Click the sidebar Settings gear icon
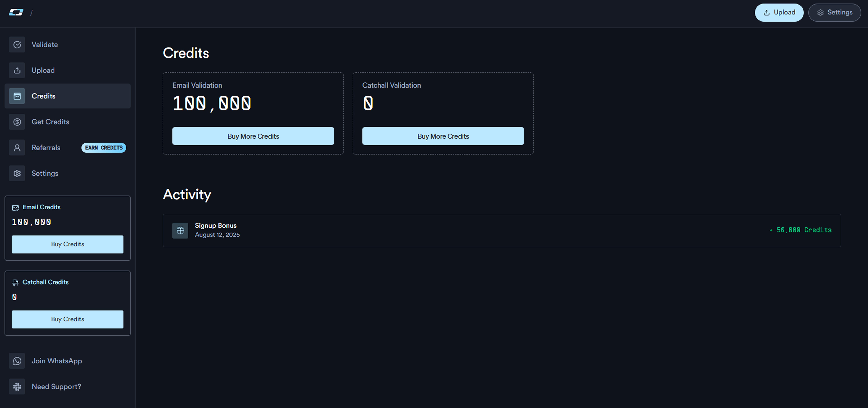 tap(17, 173)
